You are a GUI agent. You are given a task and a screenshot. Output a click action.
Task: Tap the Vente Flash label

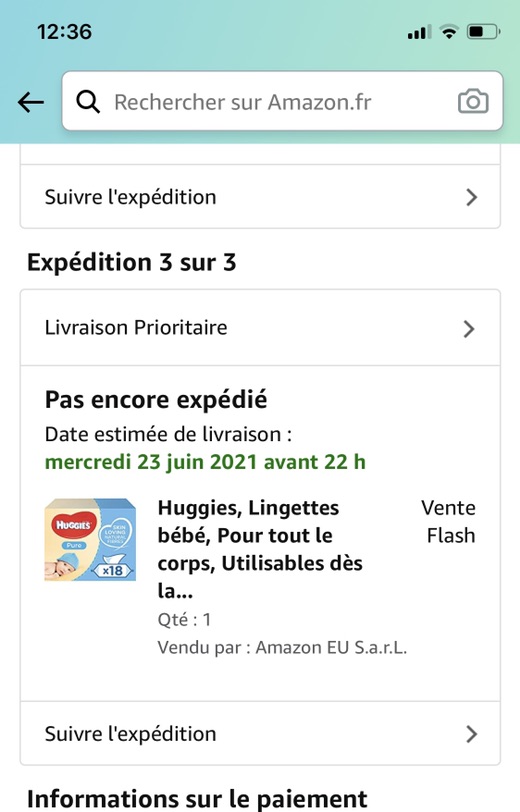449,521
